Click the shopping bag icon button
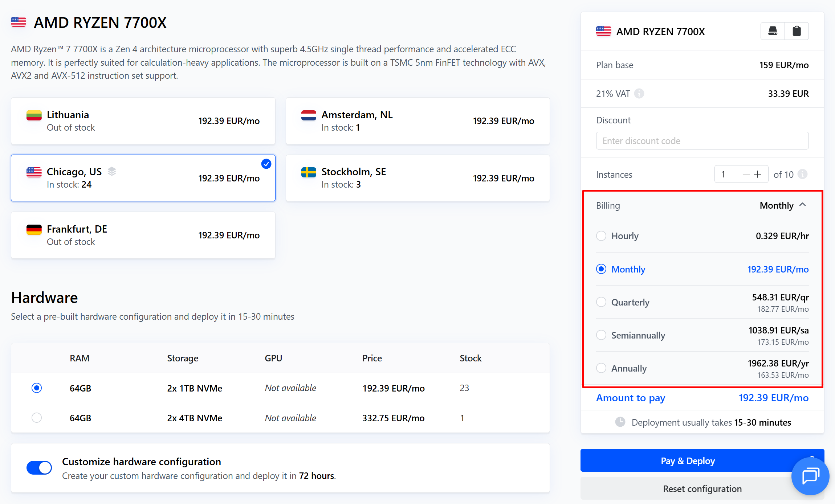Viewport: 835px width, 504px height. tap(797, 31)
